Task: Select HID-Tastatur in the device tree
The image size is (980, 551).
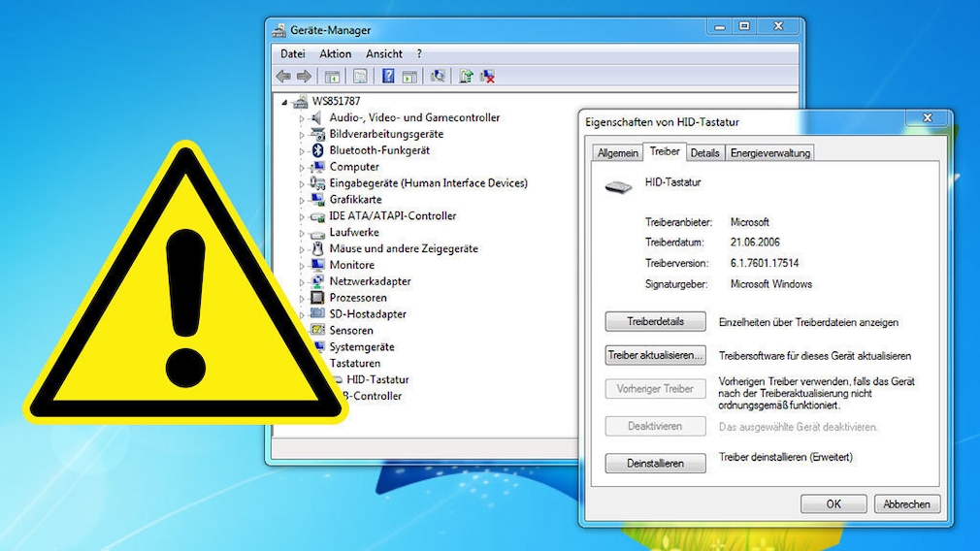Action: click(x=377, y=379)
